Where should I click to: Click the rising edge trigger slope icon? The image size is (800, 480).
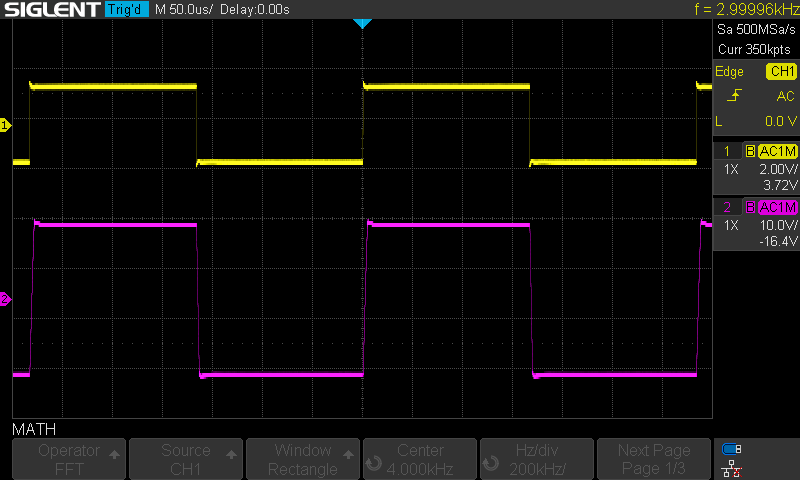[x=734, y=95]
